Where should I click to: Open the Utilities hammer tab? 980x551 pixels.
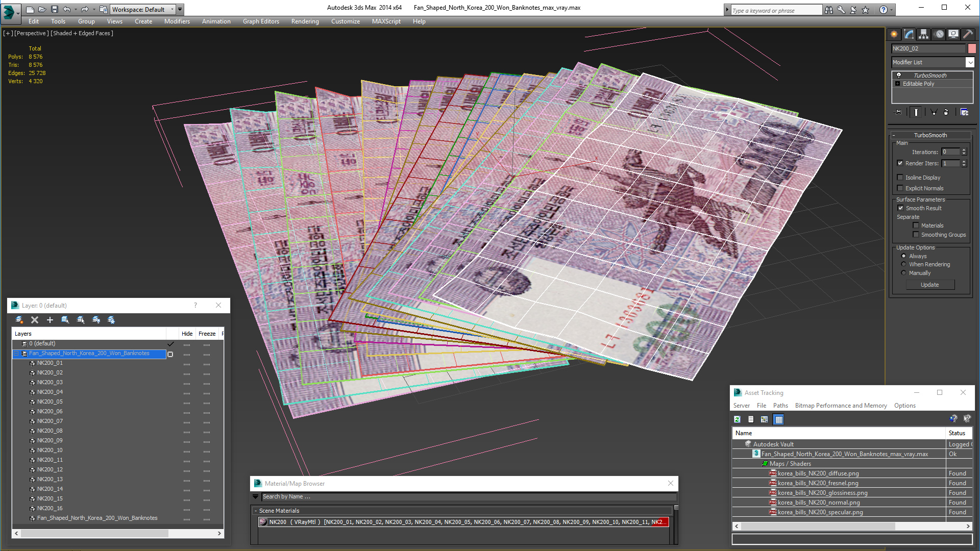pos(968,34)
